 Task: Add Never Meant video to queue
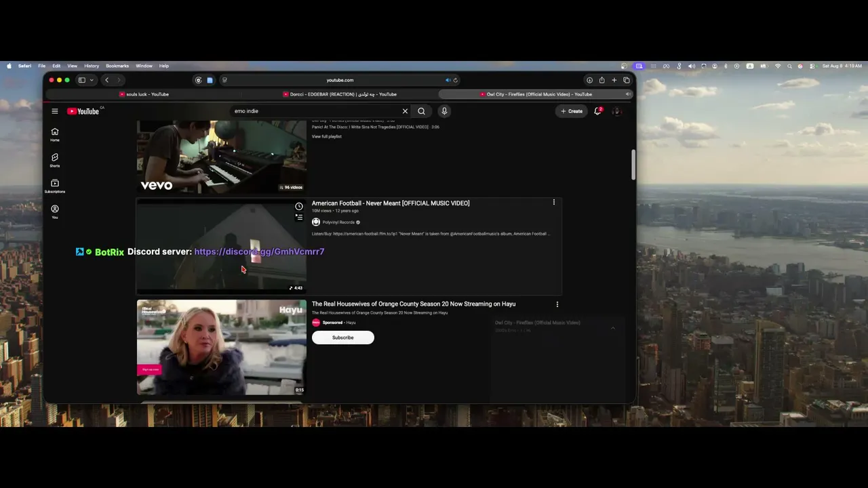(299, 217)
